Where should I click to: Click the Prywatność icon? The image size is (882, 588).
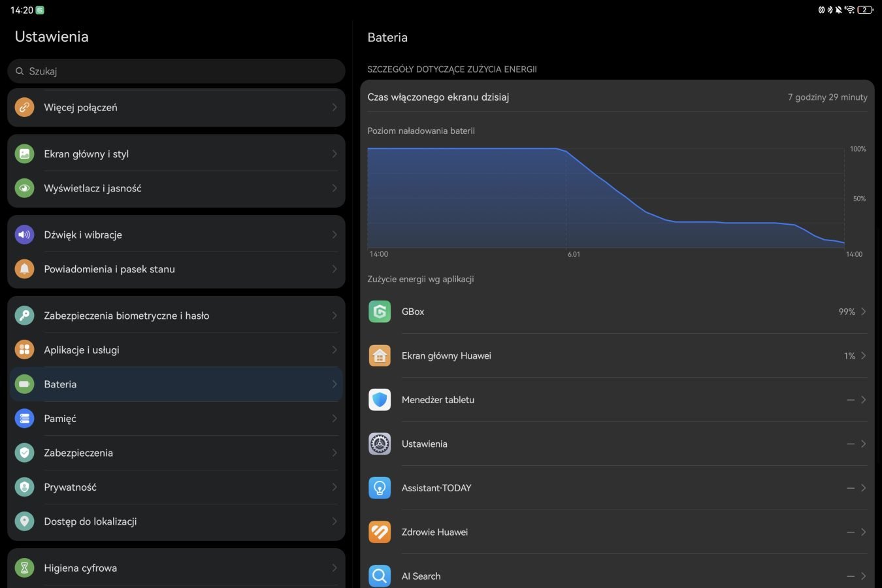24,487
